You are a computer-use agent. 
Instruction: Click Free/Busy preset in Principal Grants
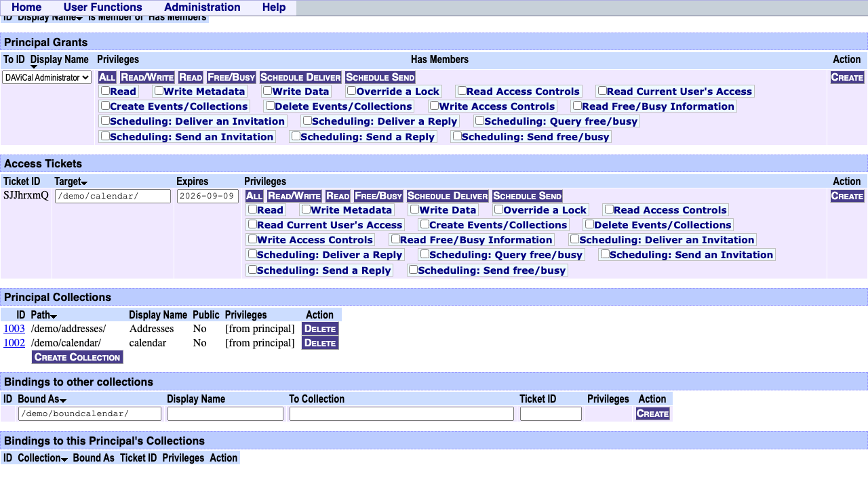[231, 77]
